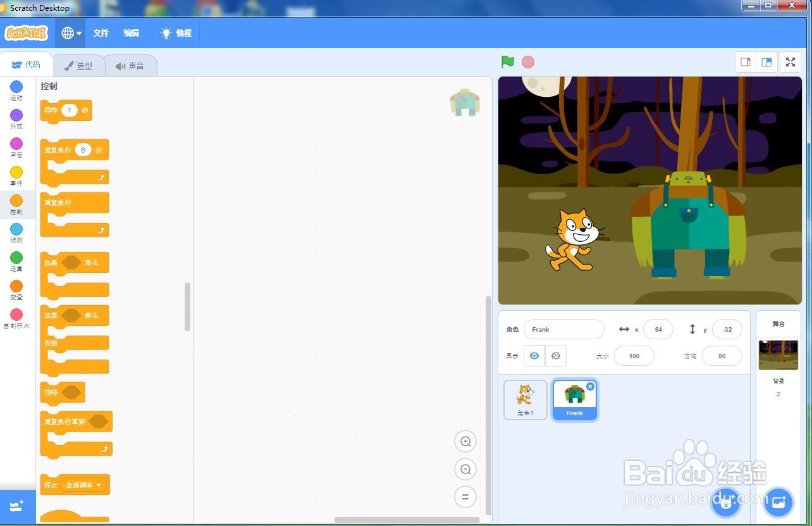Hide the sprite with crossed-eye button
The image size is (812, 526).
point(556,356)
